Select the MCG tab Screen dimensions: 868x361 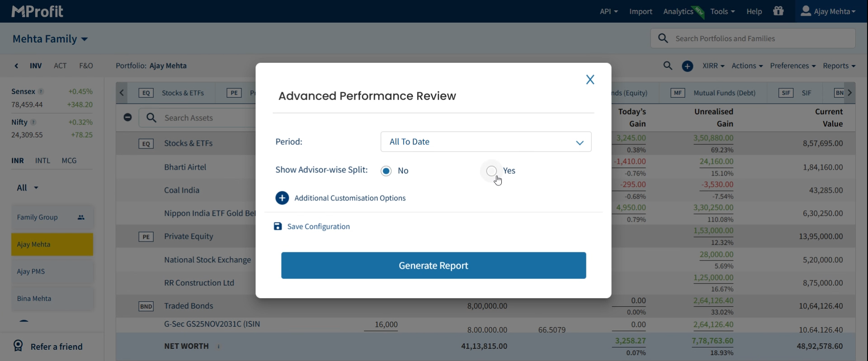[69, 161]
